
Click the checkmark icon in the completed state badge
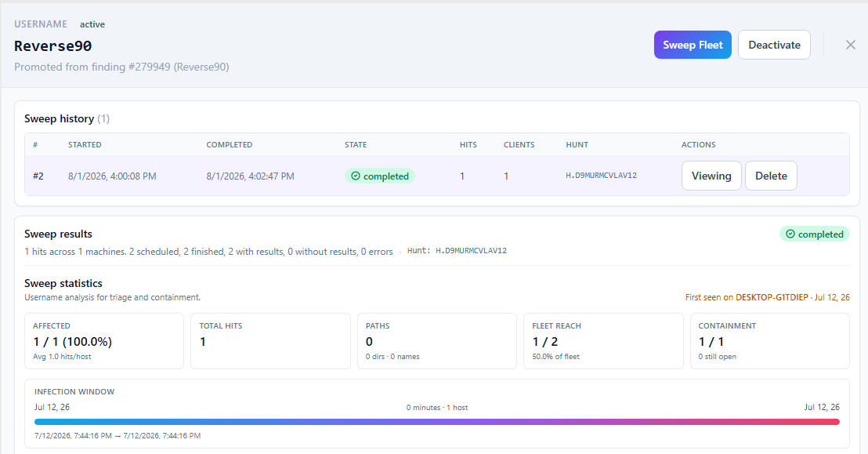356,176
